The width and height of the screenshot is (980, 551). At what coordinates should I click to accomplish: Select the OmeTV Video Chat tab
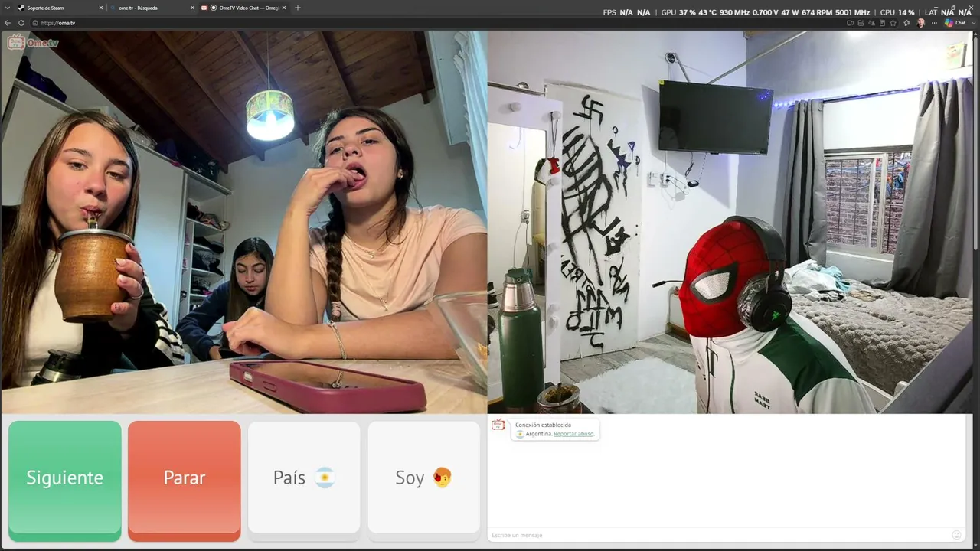243,8
